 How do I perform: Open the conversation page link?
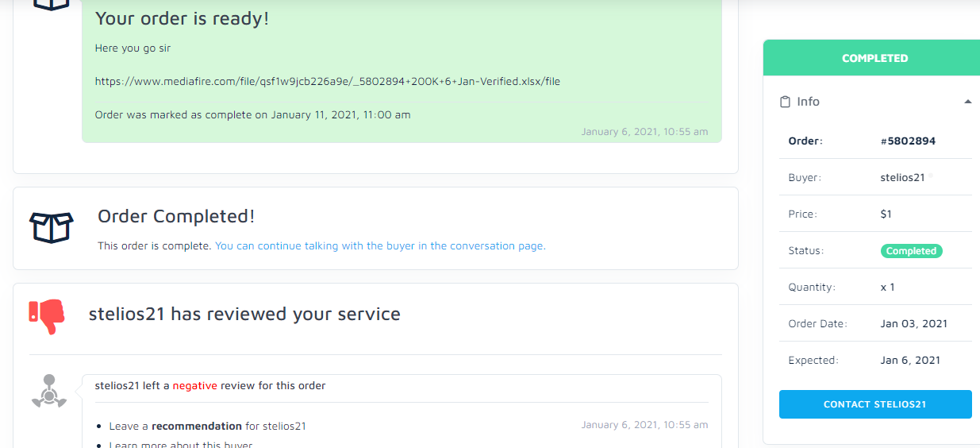pyautogui.click(x=380, y=246)
